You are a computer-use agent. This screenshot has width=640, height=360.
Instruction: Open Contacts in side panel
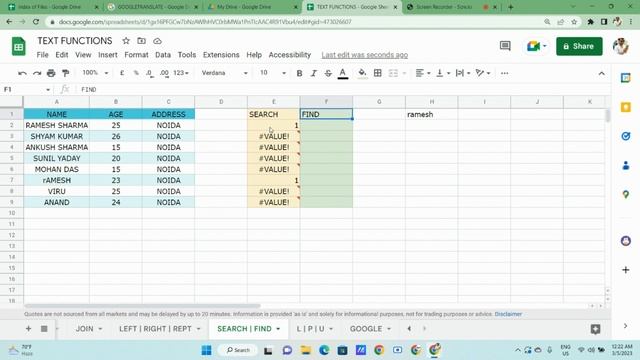click(x=626, y=166)
